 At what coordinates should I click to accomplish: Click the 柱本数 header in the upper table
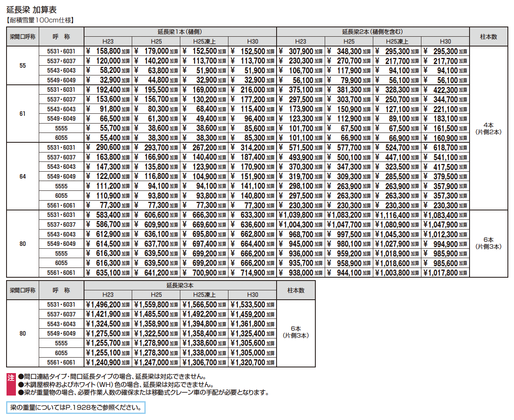click(488, 37)
